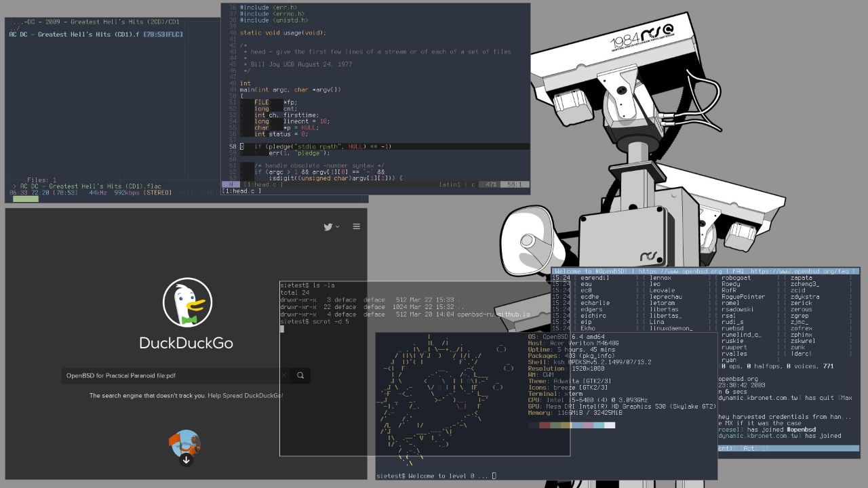Click the green playback progress bar in music player

[26, 199]
